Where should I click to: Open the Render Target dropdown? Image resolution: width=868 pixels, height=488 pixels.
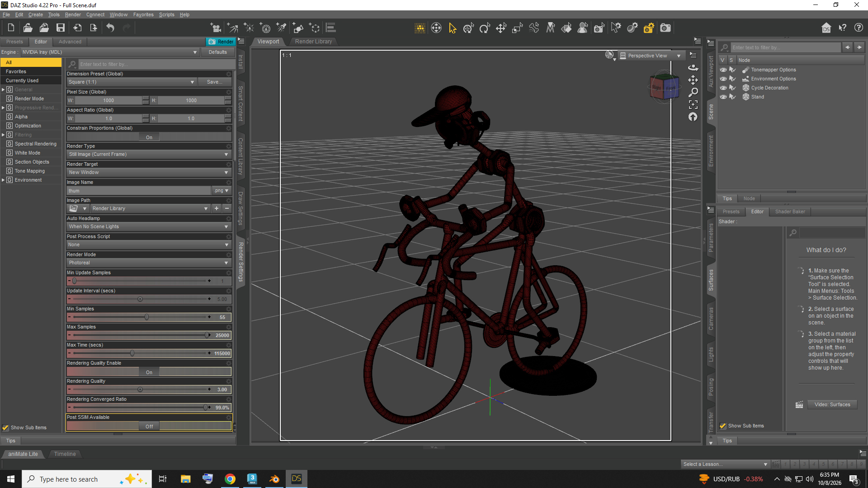pyautogui.click(x=149, y=173)
